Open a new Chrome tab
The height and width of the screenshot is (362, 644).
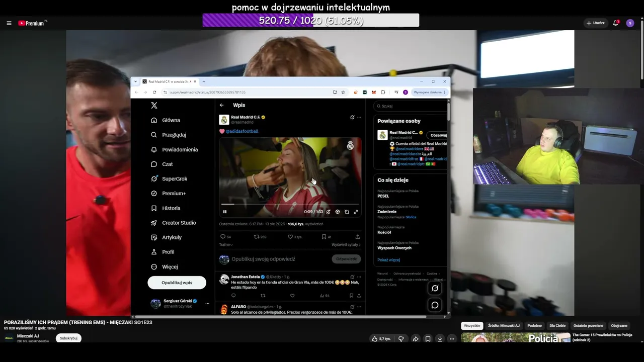[204, 81]
